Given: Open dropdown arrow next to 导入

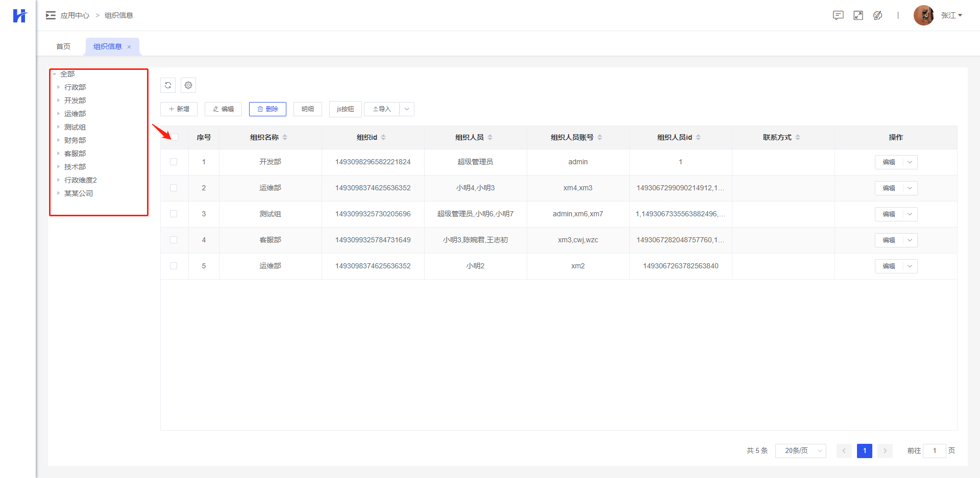Looking at the screenshot, I should tap(407, 109).
